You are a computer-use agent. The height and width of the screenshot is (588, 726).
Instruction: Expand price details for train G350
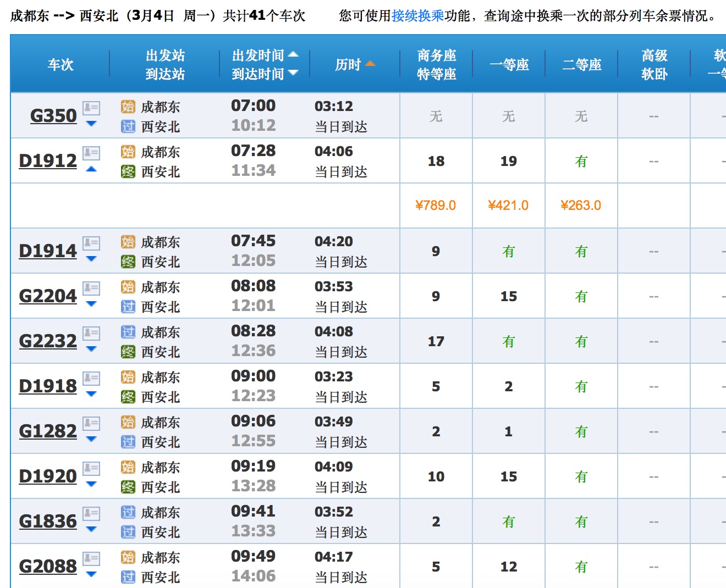[x=91, y=124]
